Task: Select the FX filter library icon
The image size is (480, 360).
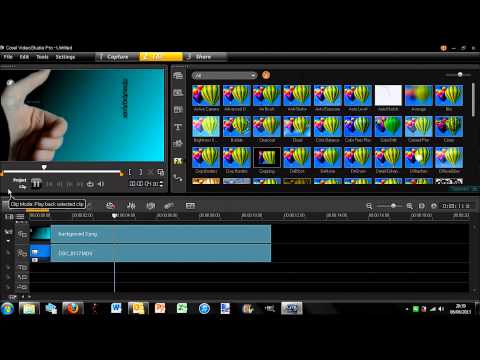Action: 178,161
